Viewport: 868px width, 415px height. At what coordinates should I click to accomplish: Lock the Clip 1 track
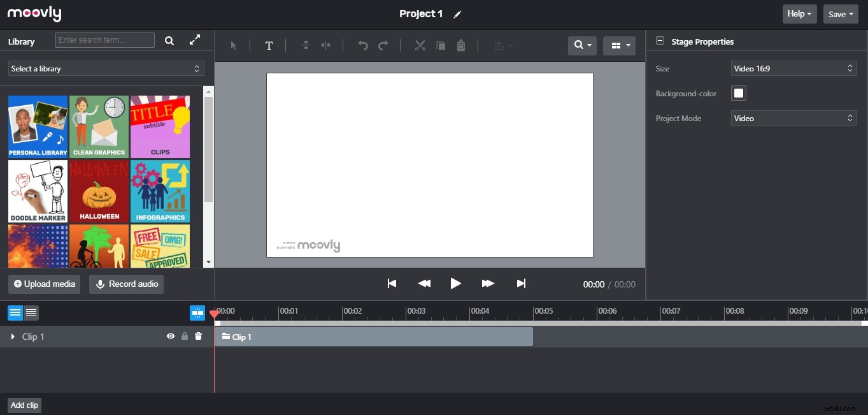click(184, 336)
